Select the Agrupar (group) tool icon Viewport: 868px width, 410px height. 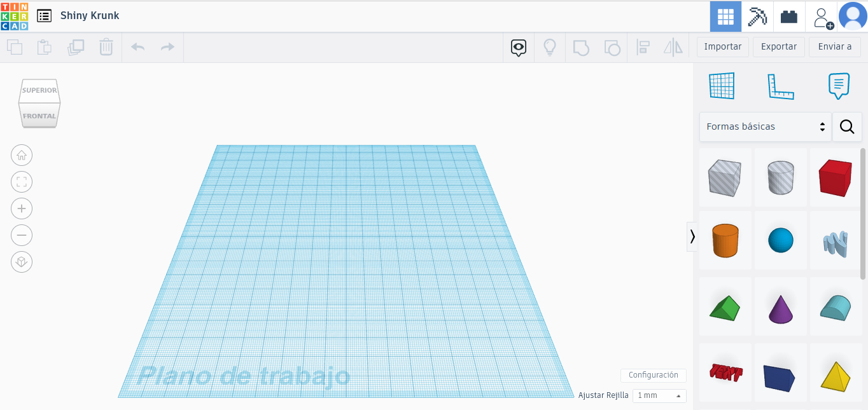pyautogui.click(x=581, y=46)
